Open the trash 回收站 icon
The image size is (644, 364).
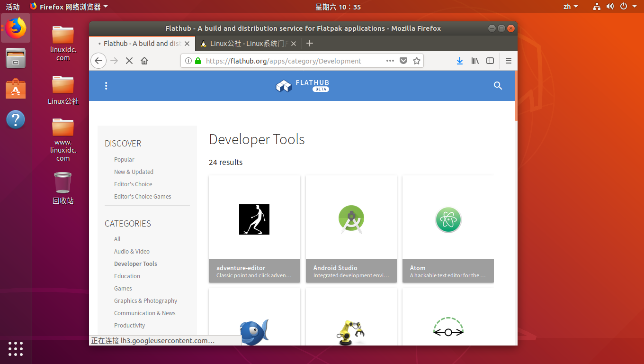click(63, 188)
